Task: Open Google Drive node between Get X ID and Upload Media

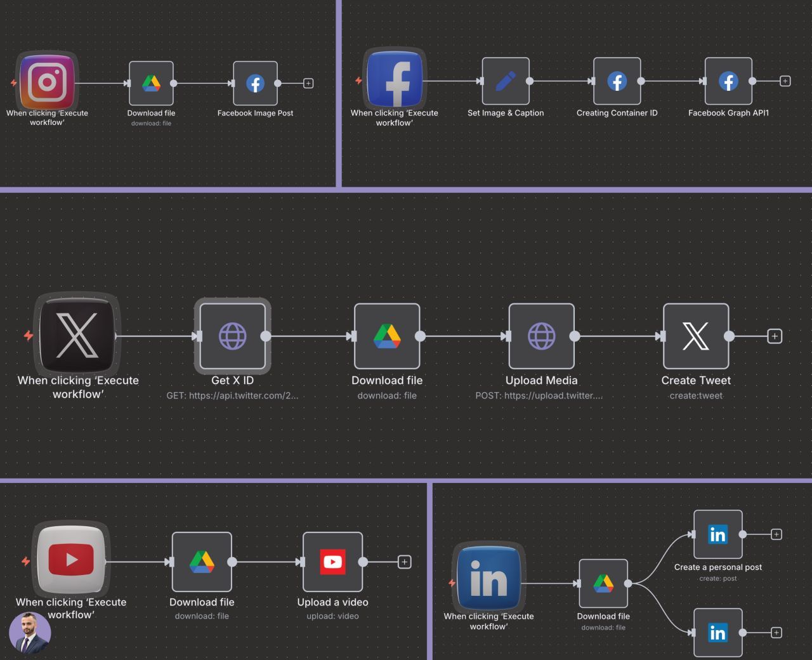Action: [387, 336]
